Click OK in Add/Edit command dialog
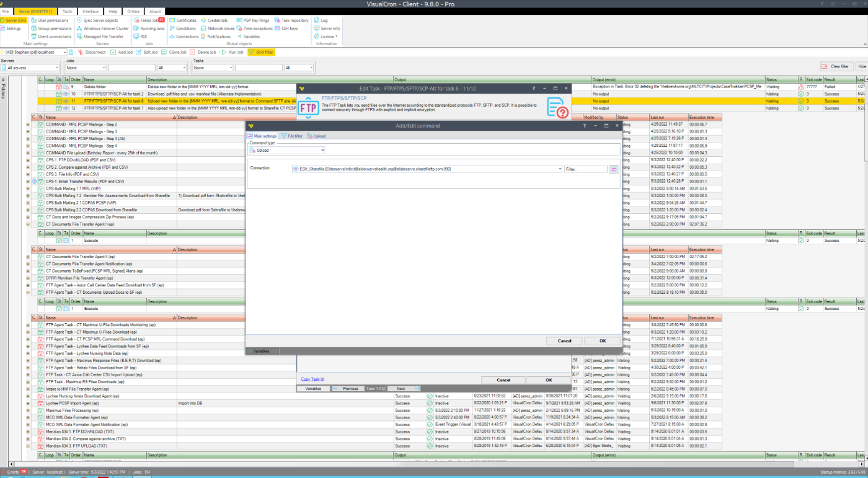The image size is (868, 478). (602, 341)
